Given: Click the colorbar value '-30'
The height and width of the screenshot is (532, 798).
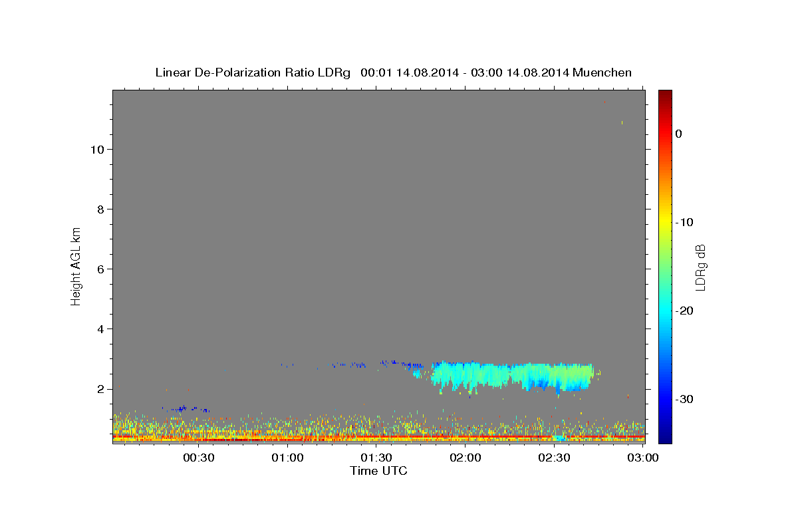Looking at the screenshot, I should pos(684,399).
